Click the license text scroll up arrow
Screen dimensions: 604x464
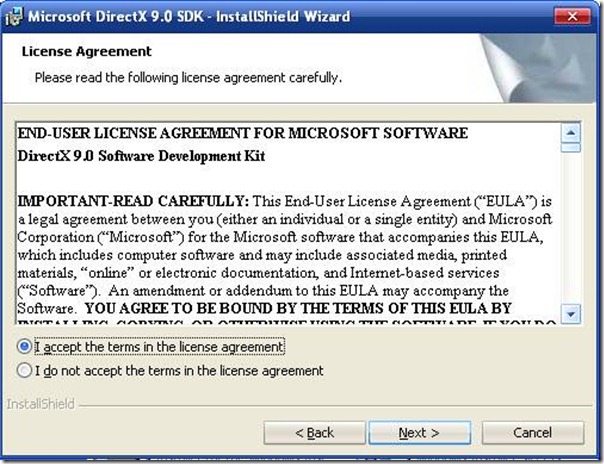(571, 133)
